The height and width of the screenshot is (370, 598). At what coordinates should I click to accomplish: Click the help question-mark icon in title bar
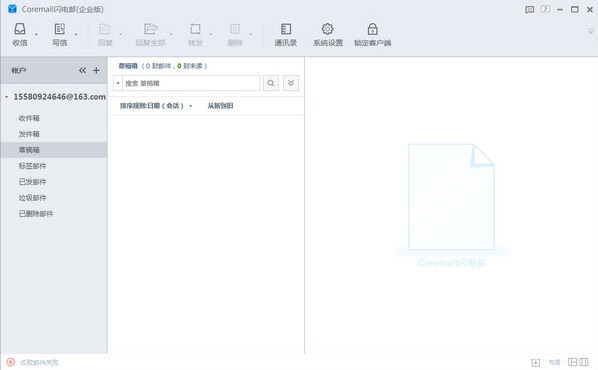click(545, 9)
